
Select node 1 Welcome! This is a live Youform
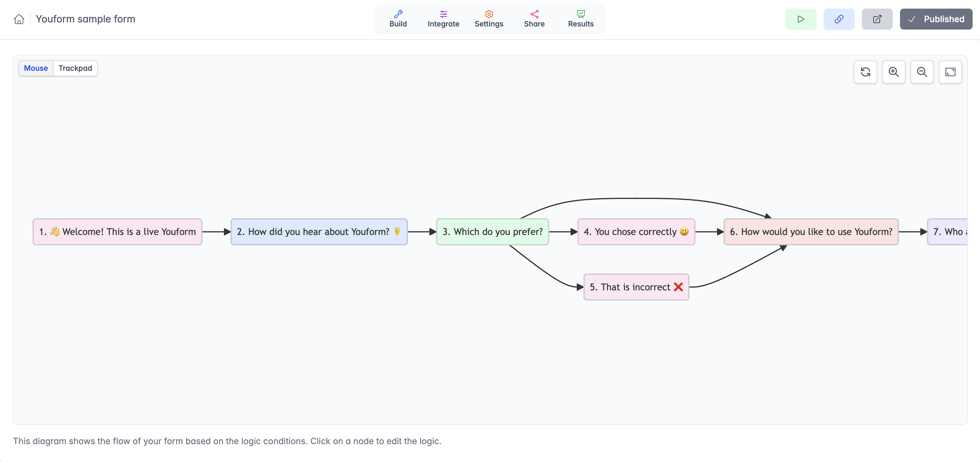[118, 232]
